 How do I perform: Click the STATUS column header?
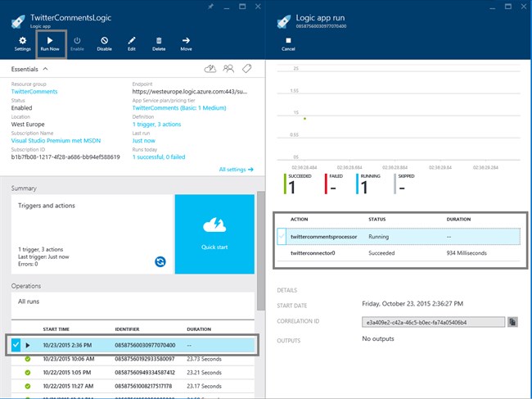(x=377, y=220)
